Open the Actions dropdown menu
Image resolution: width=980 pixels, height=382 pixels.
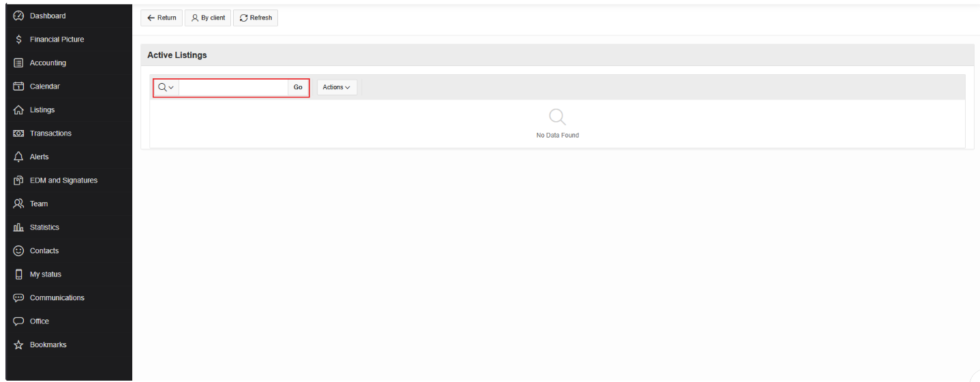pyautogui.click(x=337, y=87)
